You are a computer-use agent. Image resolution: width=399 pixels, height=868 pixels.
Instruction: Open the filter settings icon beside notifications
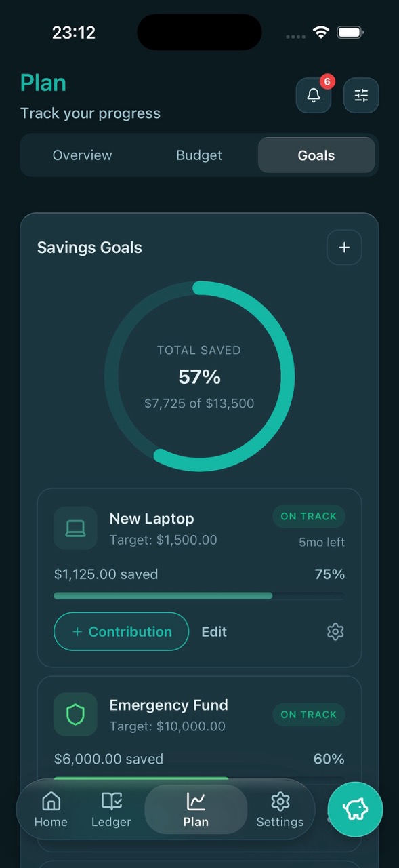point(361,95)
